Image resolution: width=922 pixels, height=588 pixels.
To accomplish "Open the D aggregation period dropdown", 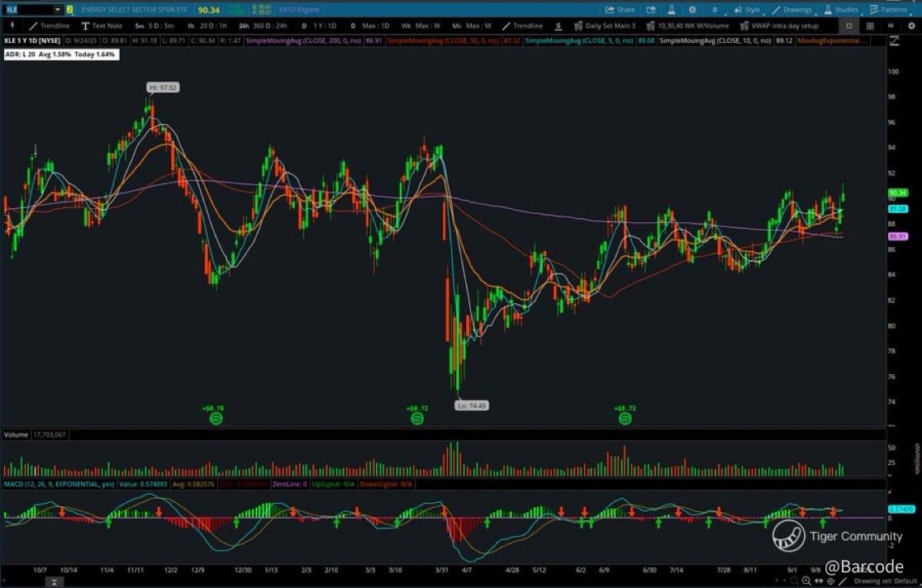I will click(715, 9).
